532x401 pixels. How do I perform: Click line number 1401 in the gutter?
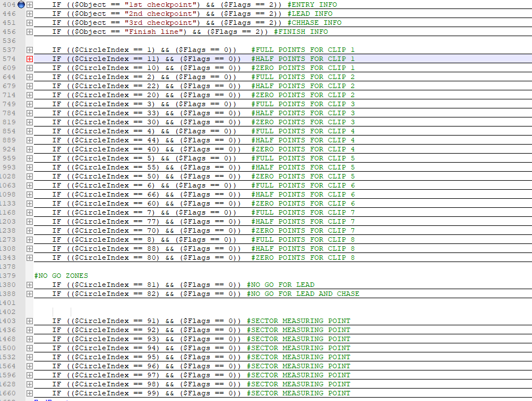tap(8, 303)
